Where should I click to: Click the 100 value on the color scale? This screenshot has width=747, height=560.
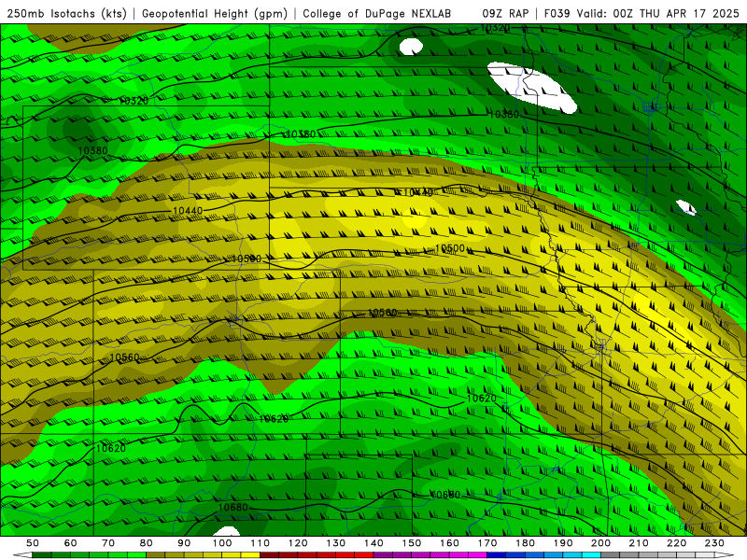[222, 543]
